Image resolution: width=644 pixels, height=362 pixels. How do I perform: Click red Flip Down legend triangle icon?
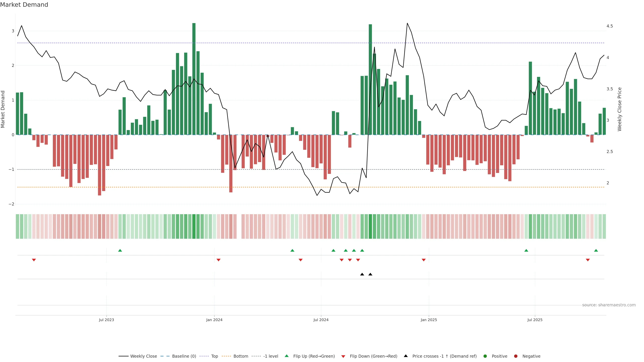(343, 356)
